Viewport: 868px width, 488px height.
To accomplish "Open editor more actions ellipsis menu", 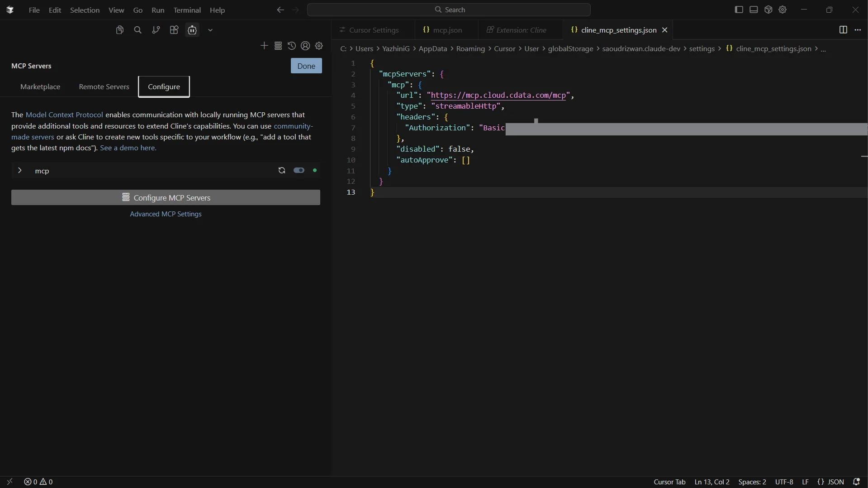I will pos(858,30).
